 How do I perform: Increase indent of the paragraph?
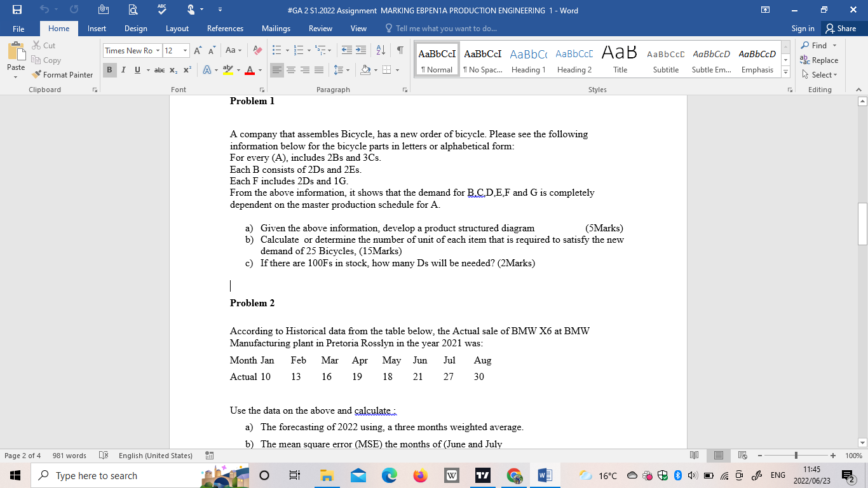pos(361,50)
